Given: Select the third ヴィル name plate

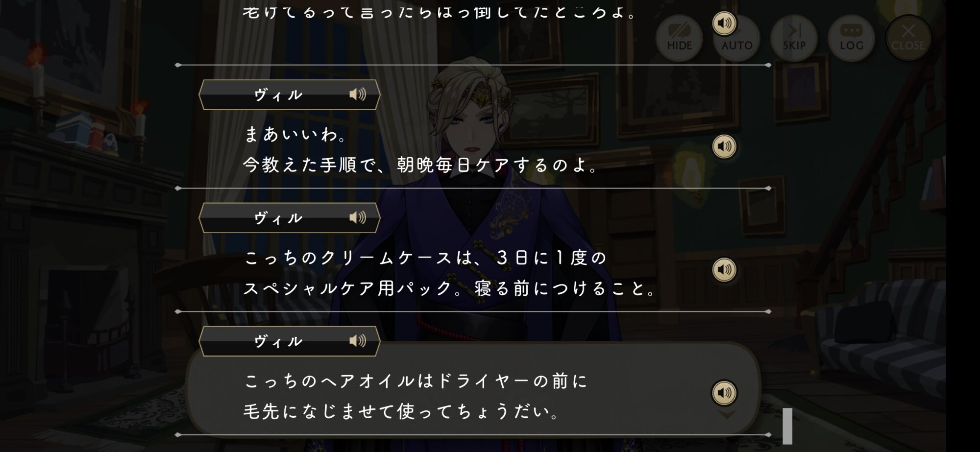Looking at the screenshot, I should coord(290,341).
